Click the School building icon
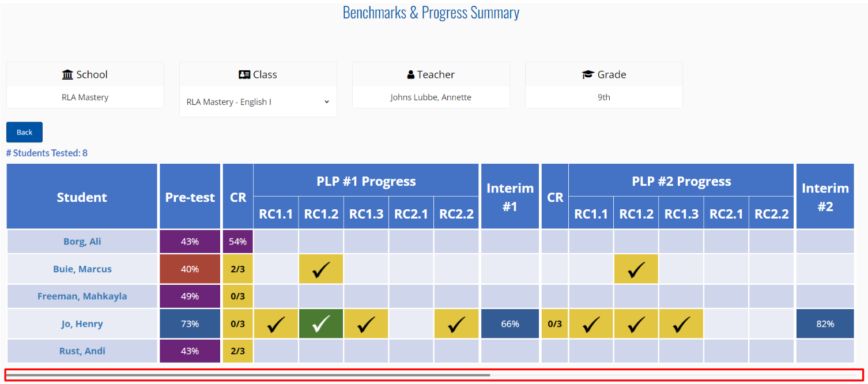This screenshot has width=868, height=384. coord(67,75)
